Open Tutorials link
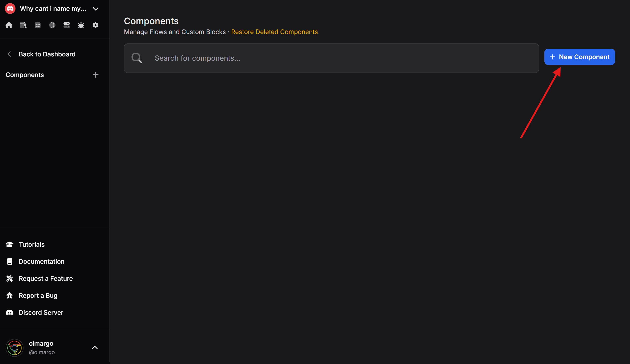This screenshot has height=364, width=630. point(32,244)
